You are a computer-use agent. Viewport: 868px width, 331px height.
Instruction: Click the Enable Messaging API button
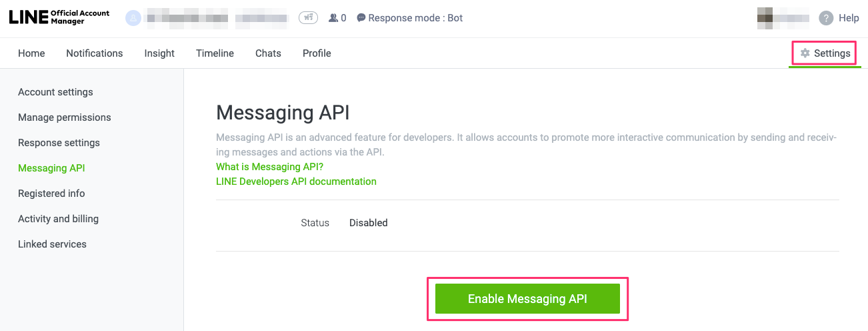coord(527,299)
